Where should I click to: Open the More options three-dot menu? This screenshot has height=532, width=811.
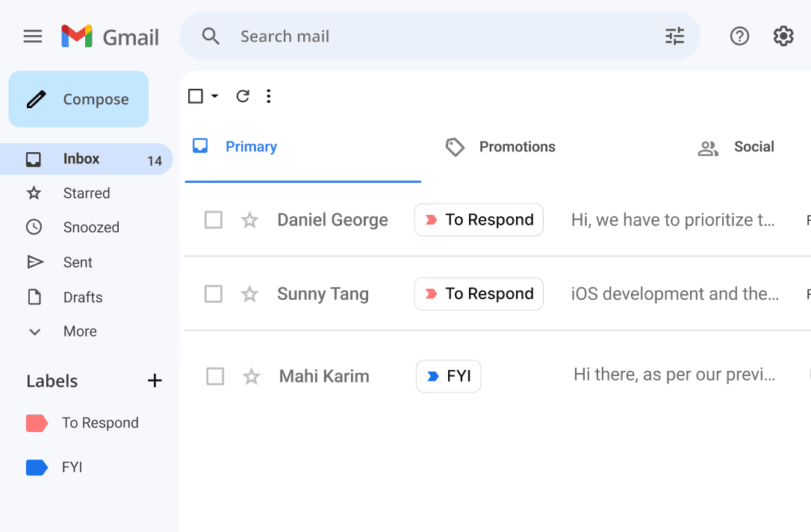click(x=268, y=96)
